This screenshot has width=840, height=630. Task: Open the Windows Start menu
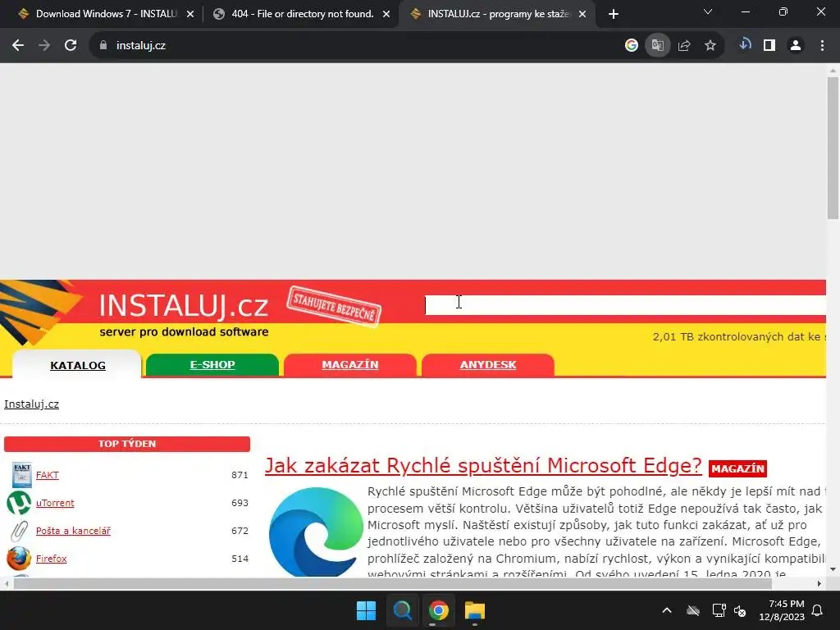pos(367,610)
